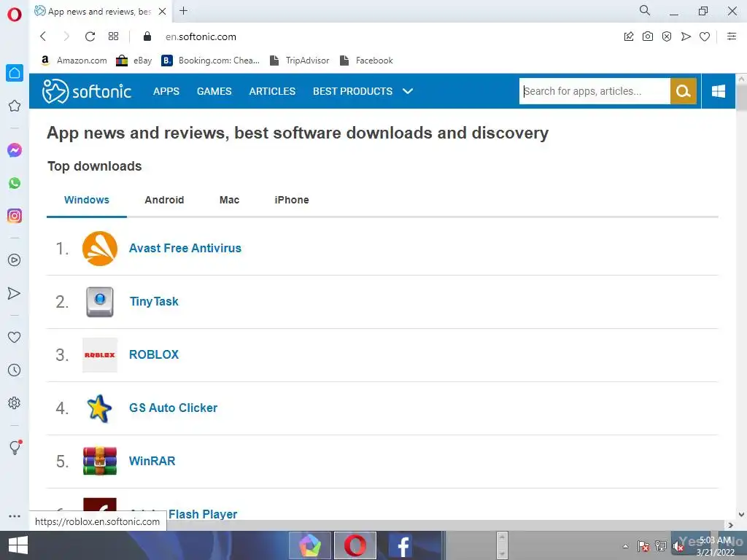The height and width of the screenshot is (560, 747).
Task: Open Instagram in the sidebar
Action: tap(15, 216)
